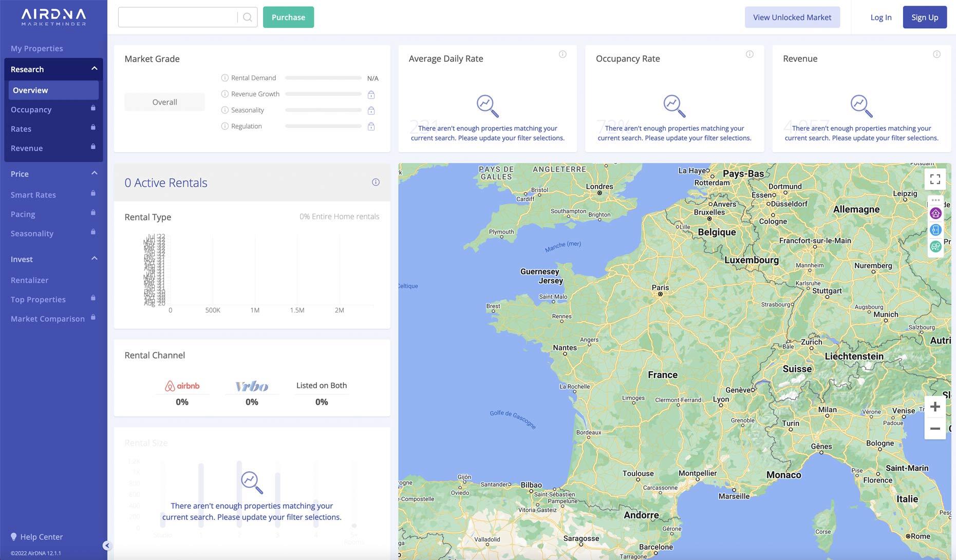Collapse the Research section
This screenshot has width=956, height=560.
pyautogui.click(x=94, y=69)
